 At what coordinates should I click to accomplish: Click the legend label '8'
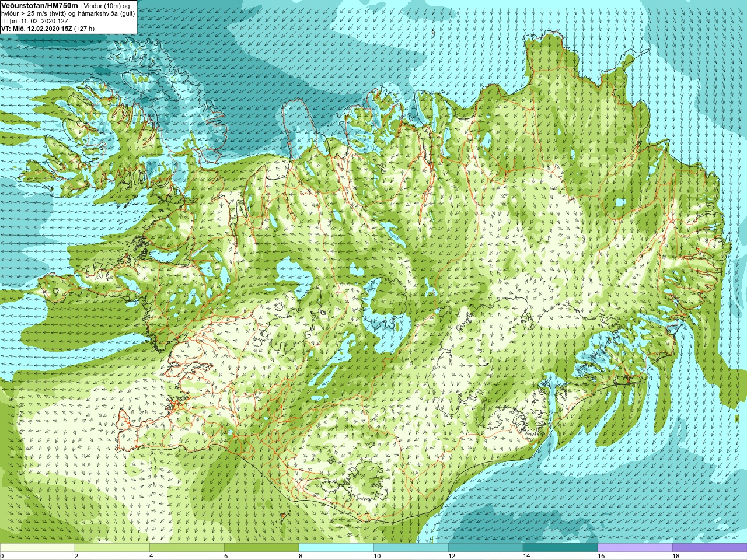click(301, 556)
